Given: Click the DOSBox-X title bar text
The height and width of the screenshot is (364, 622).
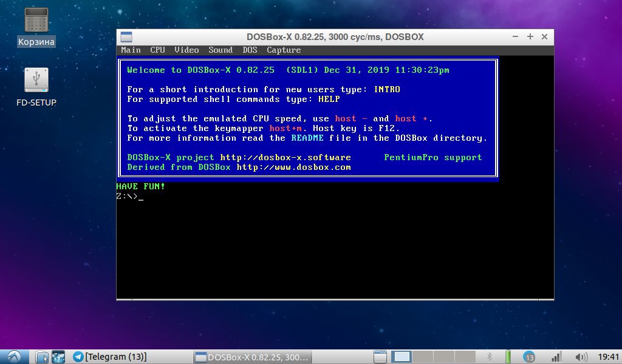Looking at the screenshot, I should 335,37.
